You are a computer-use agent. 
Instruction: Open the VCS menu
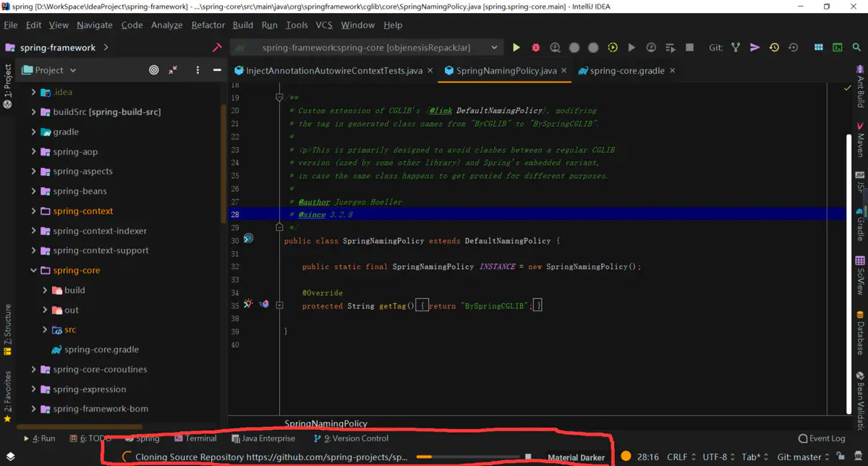[x=324, y=25]
